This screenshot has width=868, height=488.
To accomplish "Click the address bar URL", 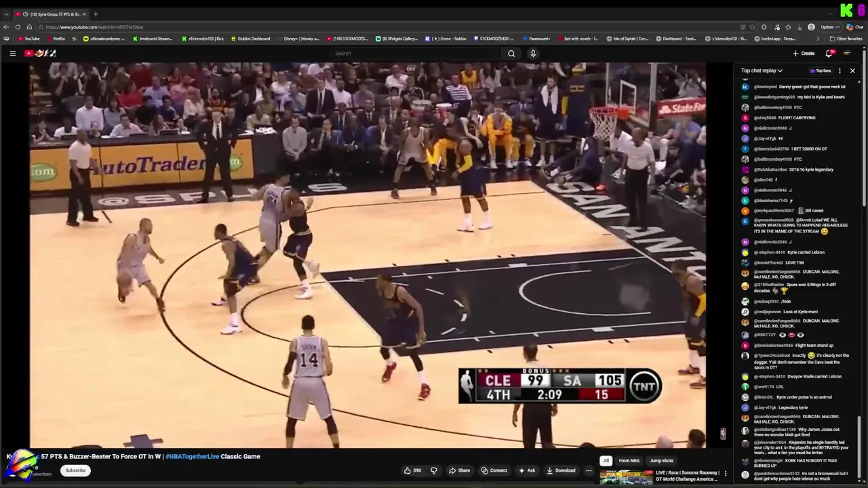I will pyautogui.click(x=94, y=27).
